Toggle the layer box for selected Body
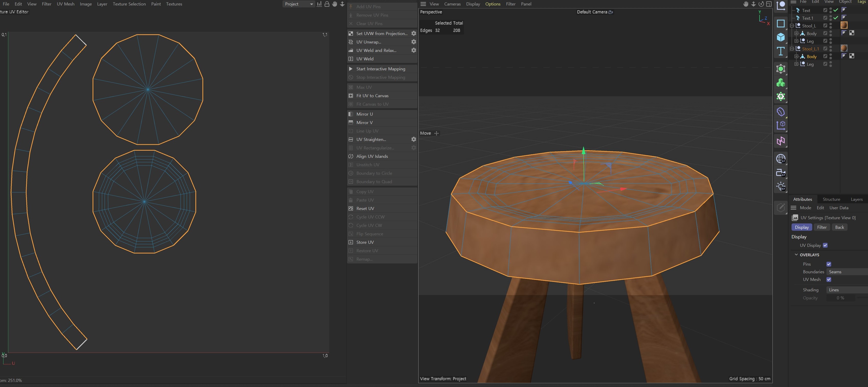The image size is (868, 387). point(825,56)
